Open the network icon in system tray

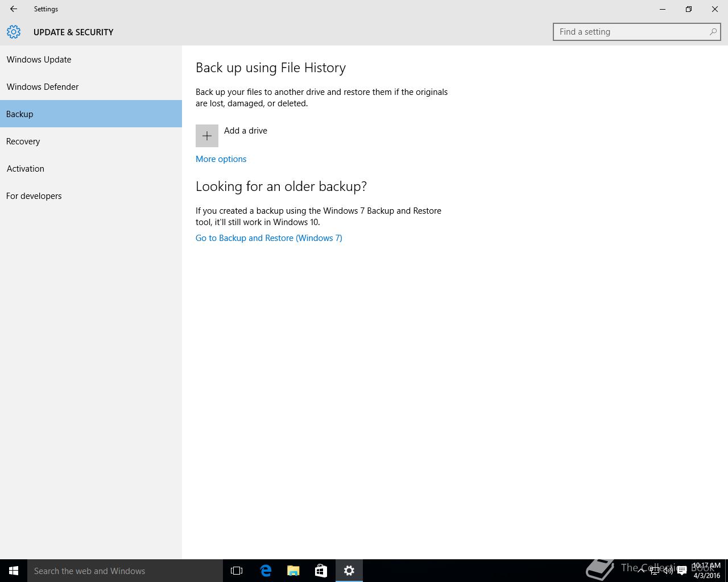pyautogui.click(x=655, y=571)
